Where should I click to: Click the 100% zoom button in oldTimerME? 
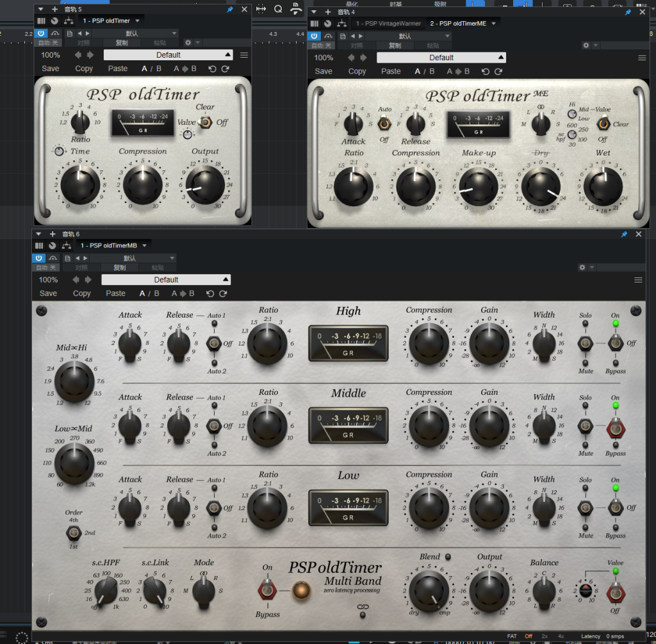(x=324, y=58)
